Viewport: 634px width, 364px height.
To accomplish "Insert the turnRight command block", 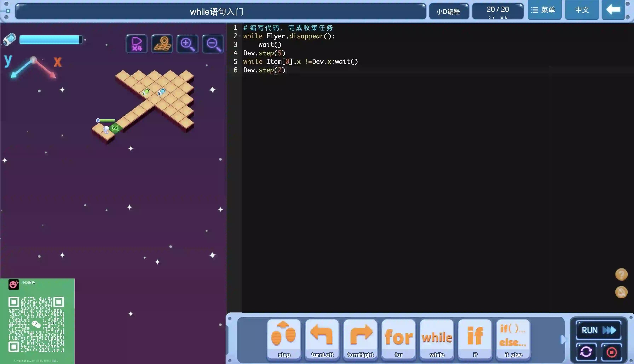I will pos(360,339).
